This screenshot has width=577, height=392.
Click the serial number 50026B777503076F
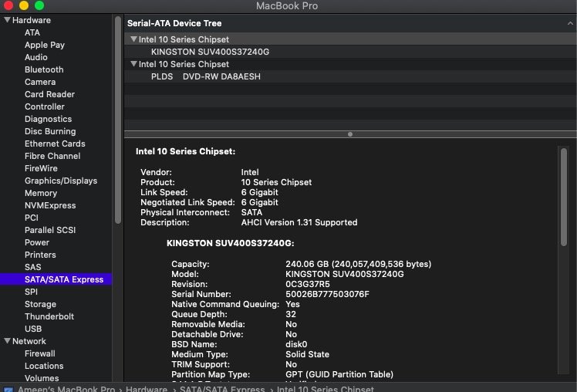tap(327, 294)
